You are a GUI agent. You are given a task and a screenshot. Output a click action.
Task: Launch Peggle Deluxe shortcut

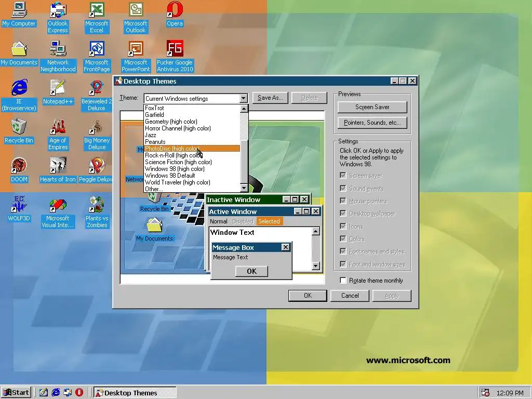coord(96,170)
